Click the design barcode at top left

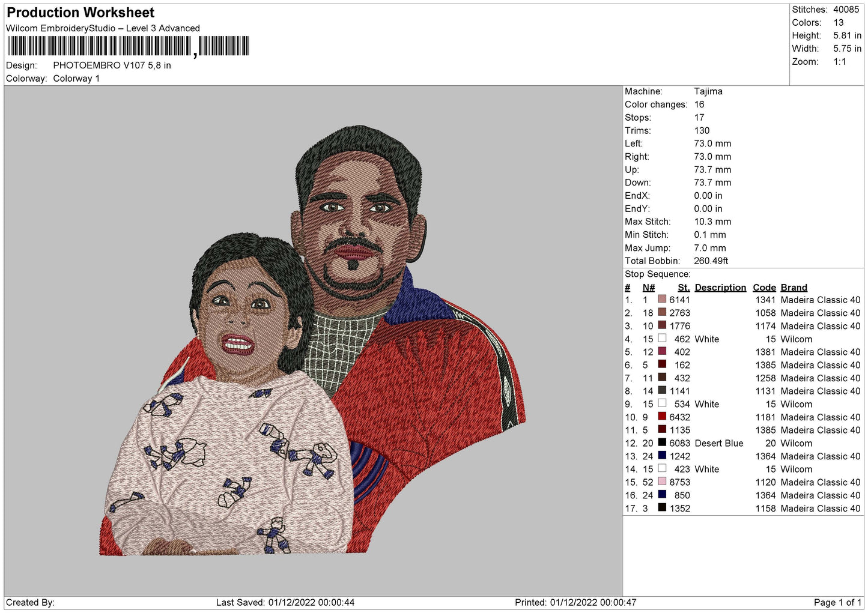pyautogui.click(x=128, y=46)
